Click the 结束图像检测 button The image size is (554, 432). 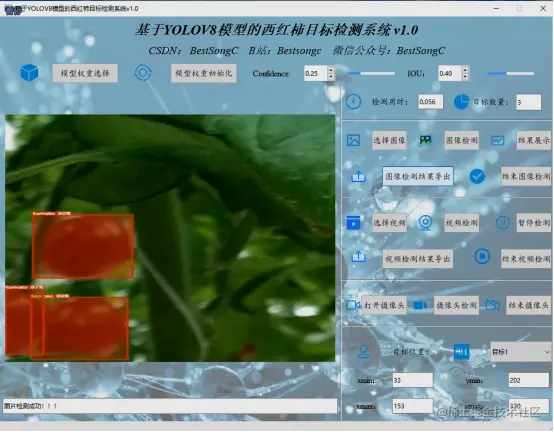[x=526, y=176]
